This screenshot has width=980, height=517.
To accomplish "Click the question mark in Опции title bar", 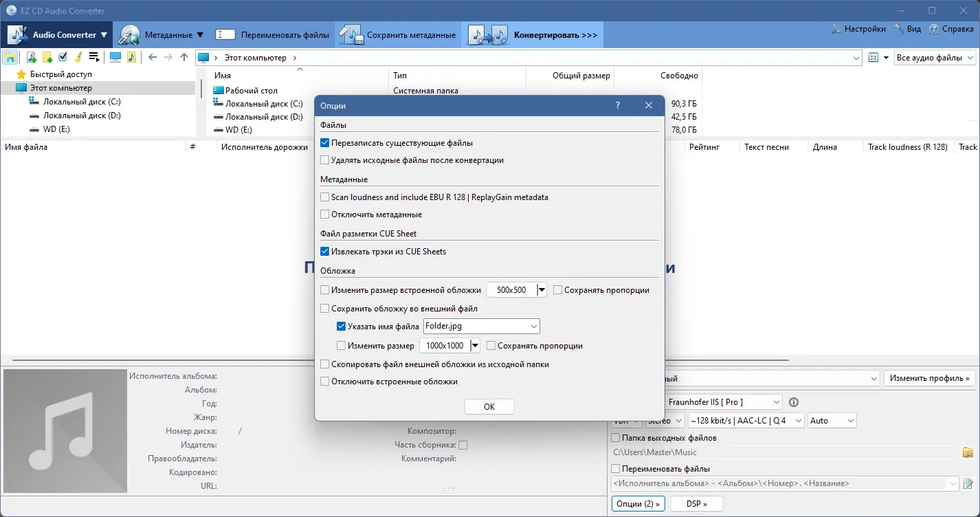I will pos(618,106).
